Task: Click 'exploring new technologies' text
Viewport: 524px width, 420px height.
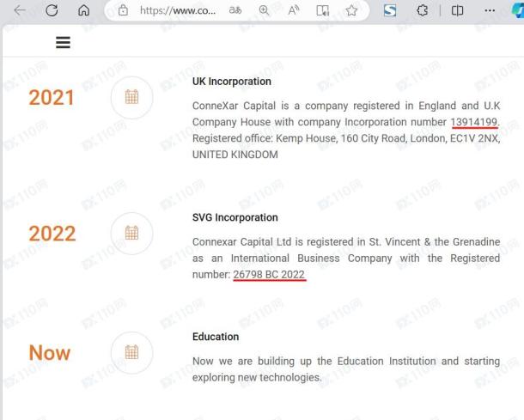Action: coord(257,377)
